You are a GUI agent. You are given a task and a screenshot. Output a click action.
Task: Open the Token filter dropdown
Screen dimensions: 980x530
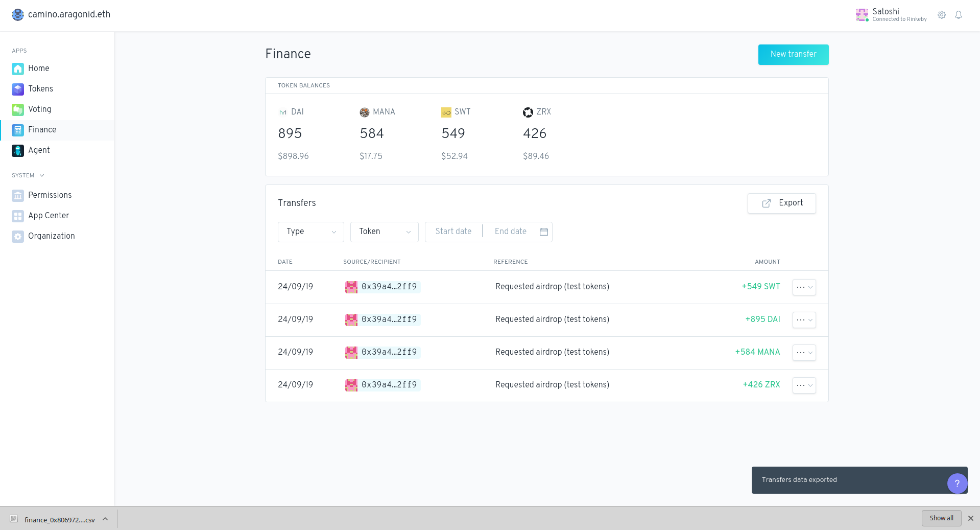pyautogui.click(x=384, y=232)
